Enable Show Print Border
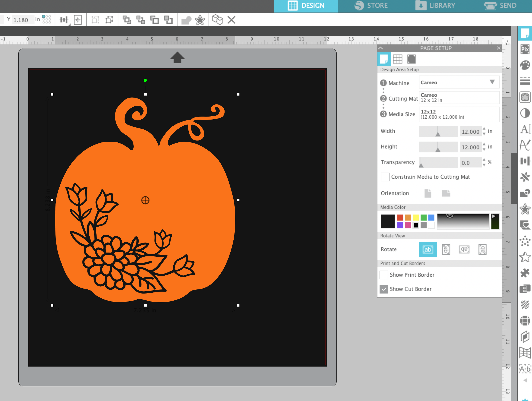The height and width of the screenshot is (401, 532). pos(384,275)
